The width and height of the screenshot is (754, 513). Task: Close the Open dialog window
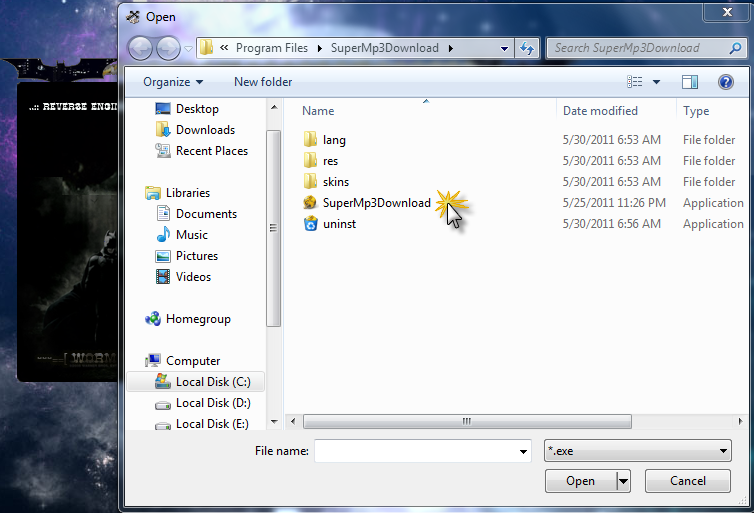point(727,12)
